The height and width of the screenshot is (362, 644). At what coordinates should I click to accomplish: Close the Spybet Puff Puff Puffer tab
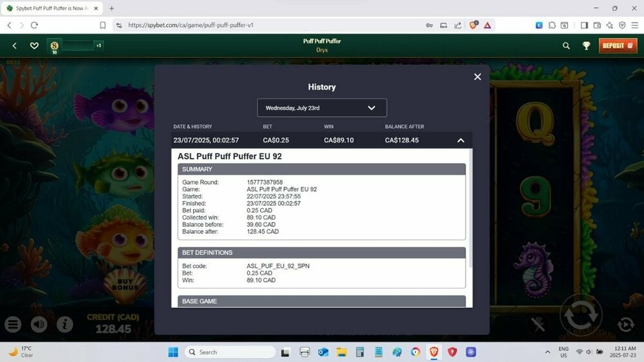pos(96,8)
